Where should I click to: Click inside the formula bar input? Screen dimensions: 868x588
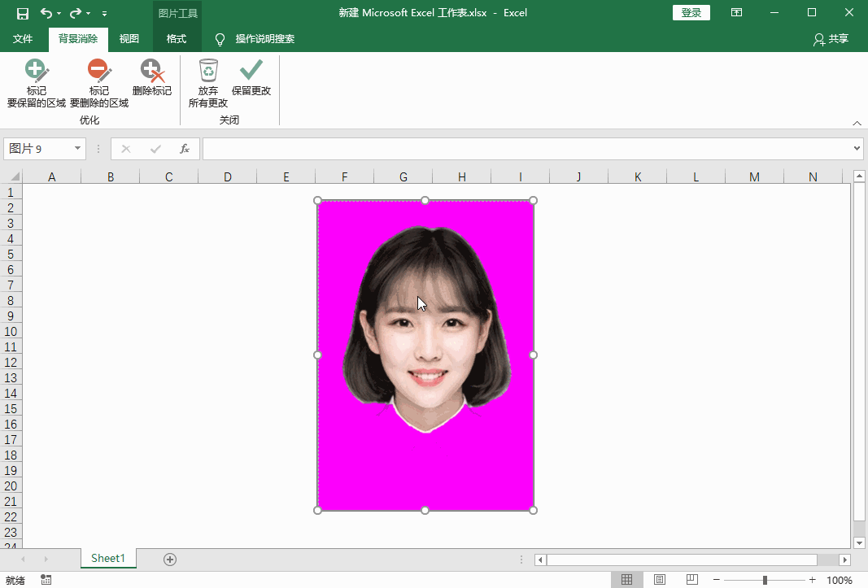[x=527, y=148]
